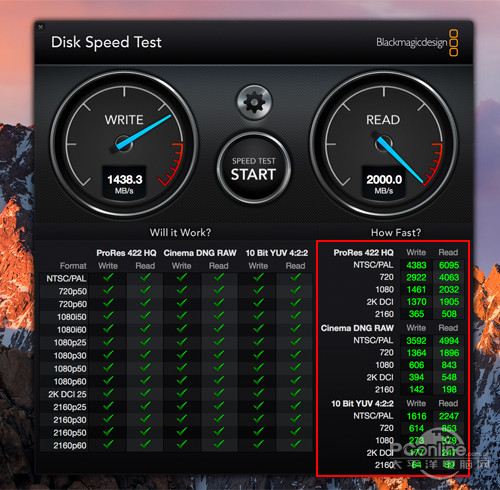
Task: Click 2K DCI 25 Cinema DNG read checkmark
Action: point(219,393)
